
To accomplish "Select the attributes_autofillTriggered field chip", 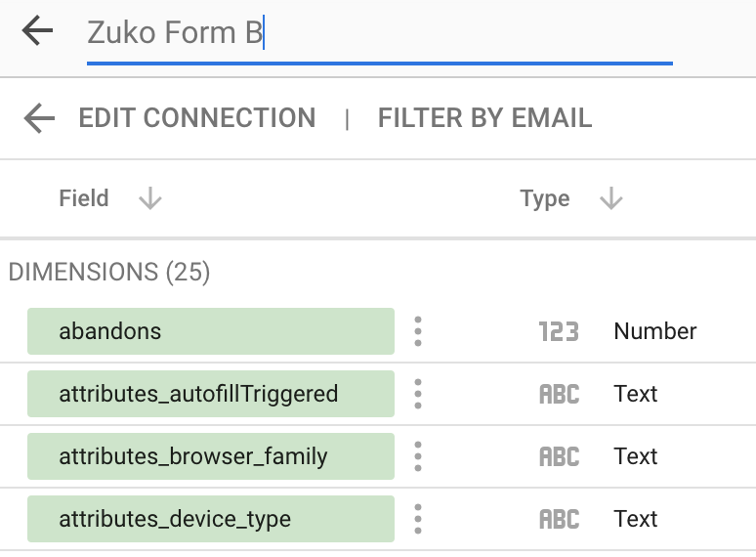I will tap(211, 394).
